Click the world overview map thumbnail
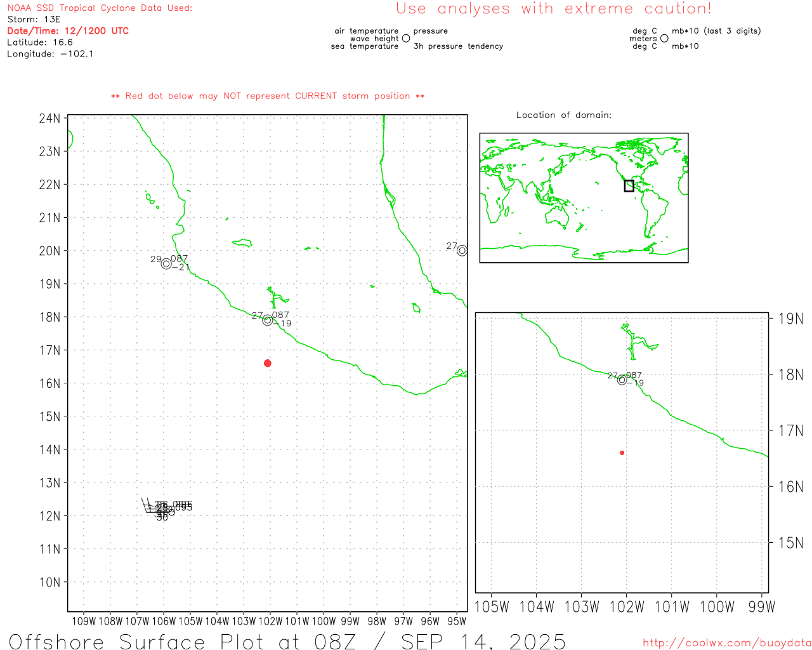Screen dimensions: 812x650 (584, 198)
